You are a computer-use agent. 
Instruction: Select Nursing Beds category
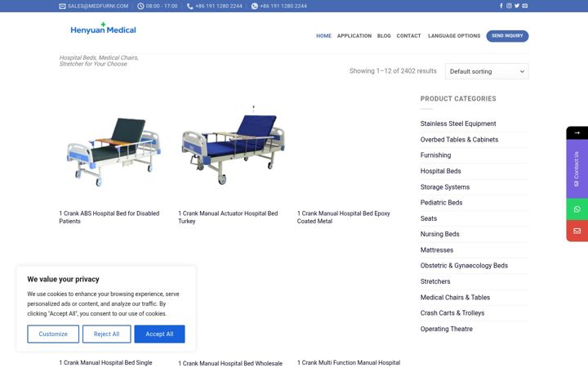tap(440, 234)
